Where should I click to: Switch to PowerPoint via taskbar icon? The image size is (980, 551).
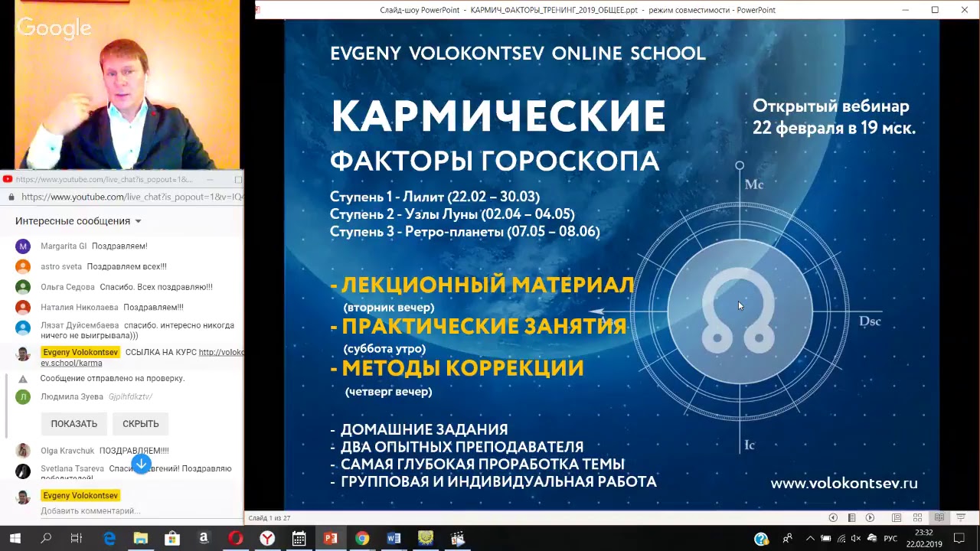(x=330, y=539)
